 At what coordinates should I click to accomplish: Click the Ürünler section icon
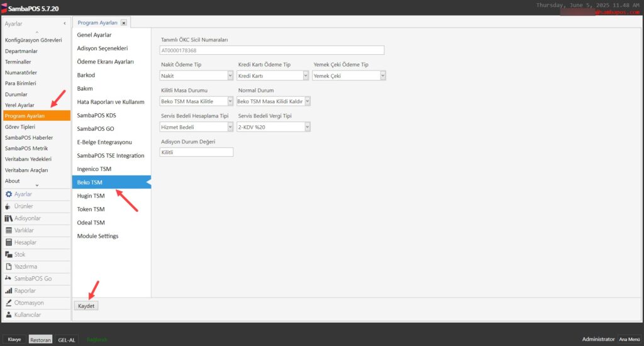coord(8,206)
